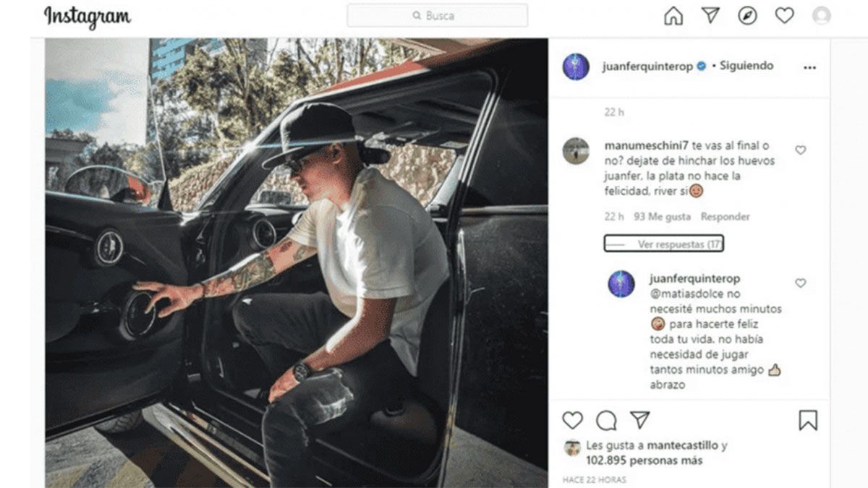Click the Busca search field
The width and height of the screenshot is (868, 488).
[437, 16]
